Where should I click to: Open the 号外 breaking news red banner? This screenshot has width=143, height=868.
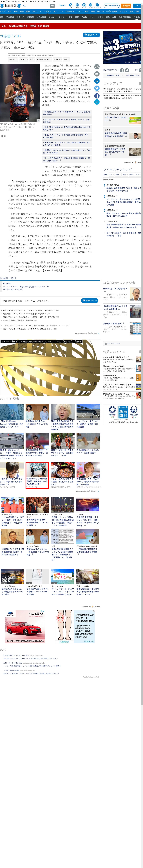pyautogui.click(x=70, y=26)
